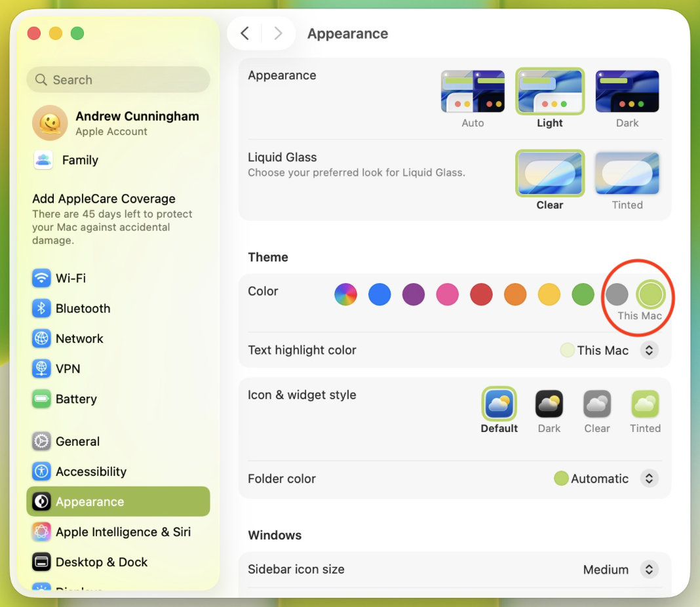The width and height of the screenshot is (700, 607).
Task: Pick the dark green theme color
Action: pyautogui.click(x=583, y=294)
